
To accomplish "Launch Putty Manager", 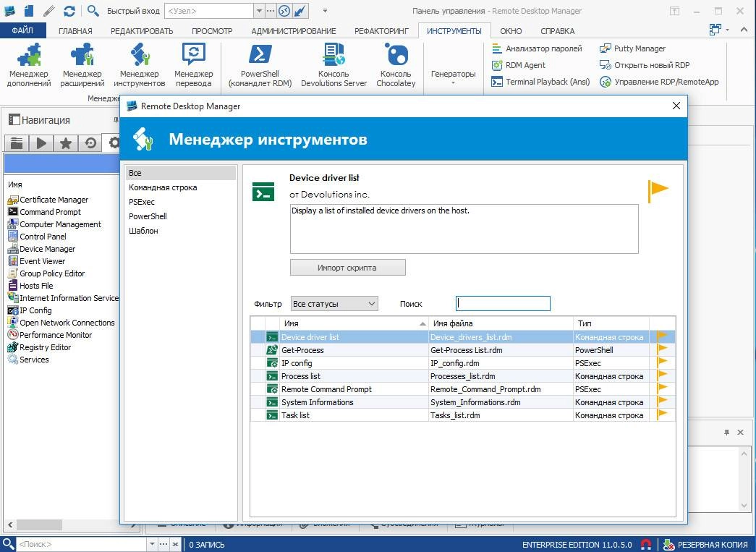I will (632, 48).
